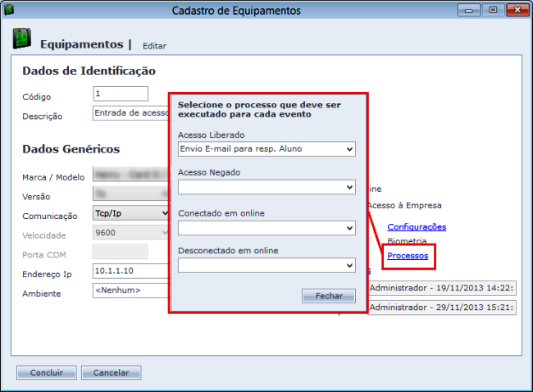Click the Ambiente field showing Nenhum
The image size is (533, 392).
click(x=130, y=290)
